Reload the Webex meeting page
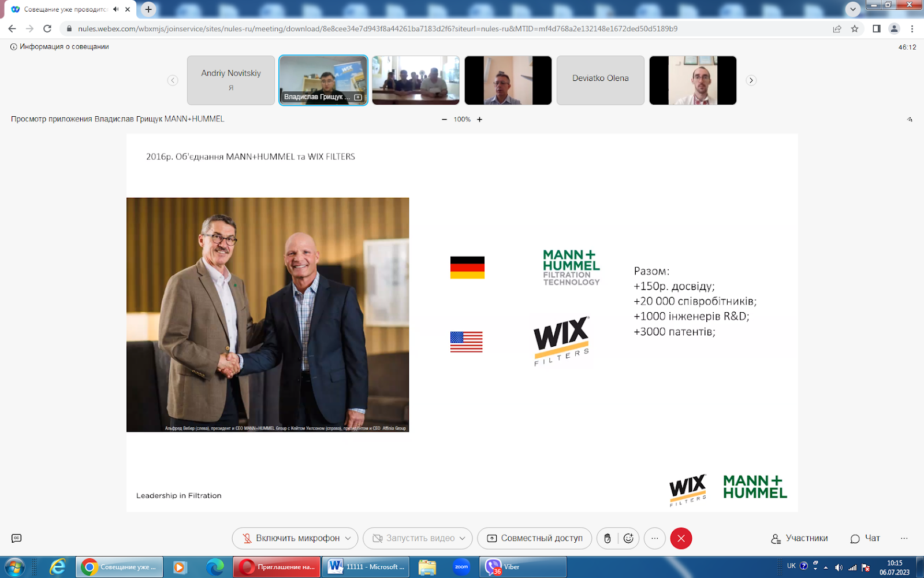 coord(47,28)
